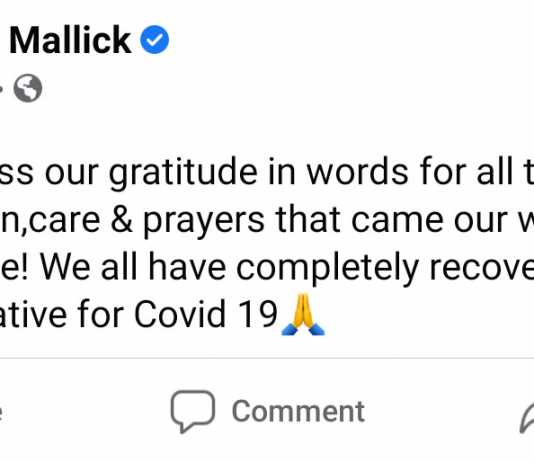Click the word "came" in the post

coord(396,221)
